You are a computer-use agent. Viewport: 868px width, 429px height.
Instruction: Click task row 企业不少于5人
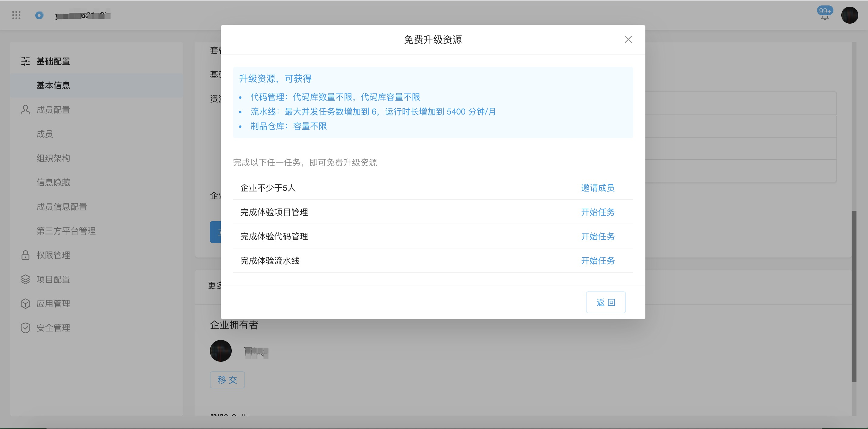[x=433, y=188]
